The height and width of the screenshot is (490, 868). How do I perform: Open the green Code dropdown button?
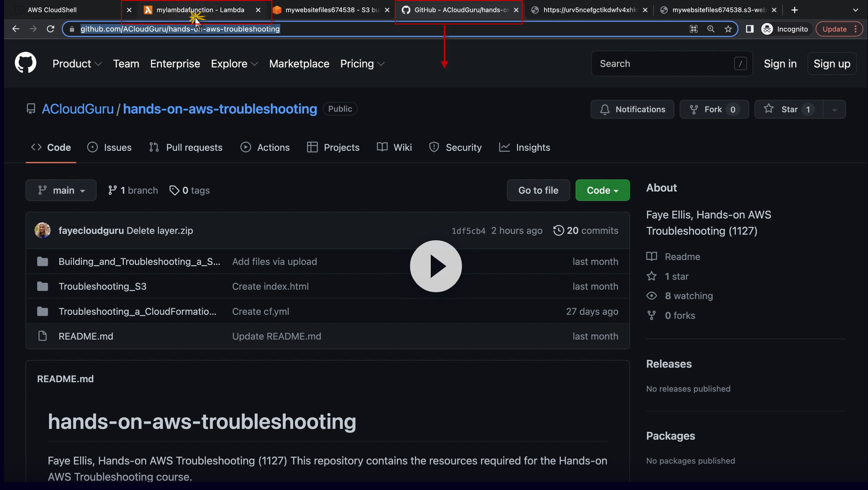click(603, 190)
